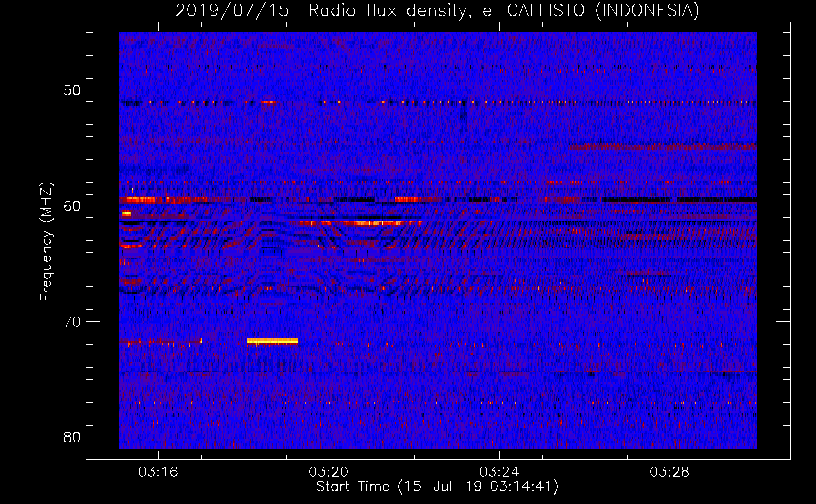
Task: Click the 'Start Time (15-Jul-19 03:14:41)' axis label
Action: click(437, 486)
